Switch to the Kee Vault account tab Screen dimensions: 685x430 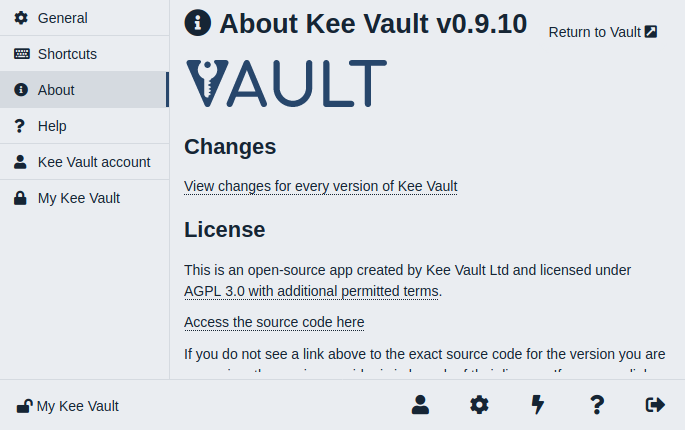tap(84, 162)
